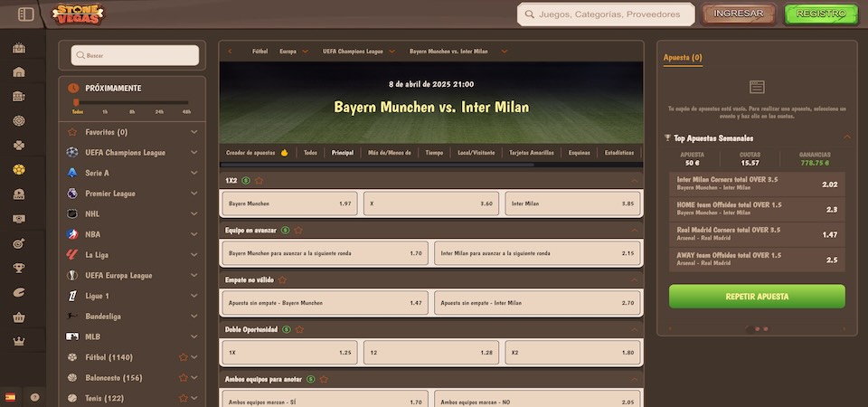Click the Próximamente time slider handle
Viewport: 868px width, 407px height.
pos(76,102)
